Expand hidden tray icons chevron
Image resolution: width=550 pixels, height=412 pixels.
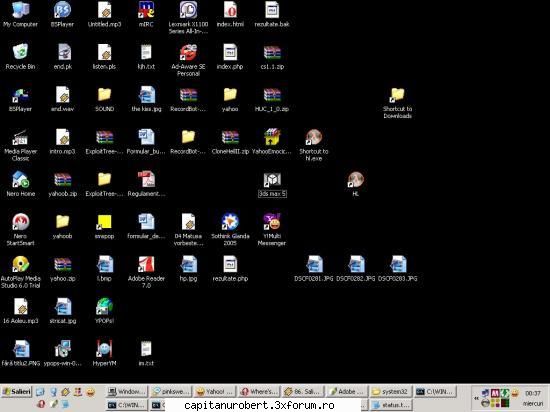point(476,398)
